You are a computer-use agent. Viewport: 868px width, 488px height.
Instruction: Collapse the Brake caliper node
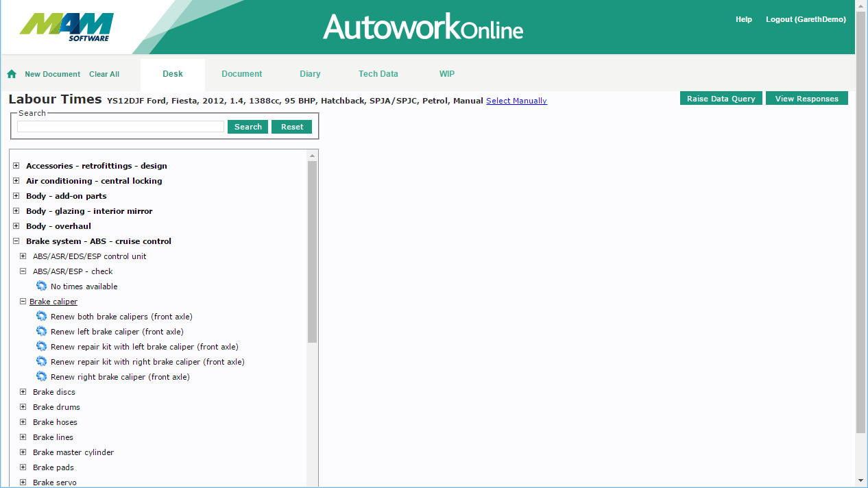click(23, 302)
